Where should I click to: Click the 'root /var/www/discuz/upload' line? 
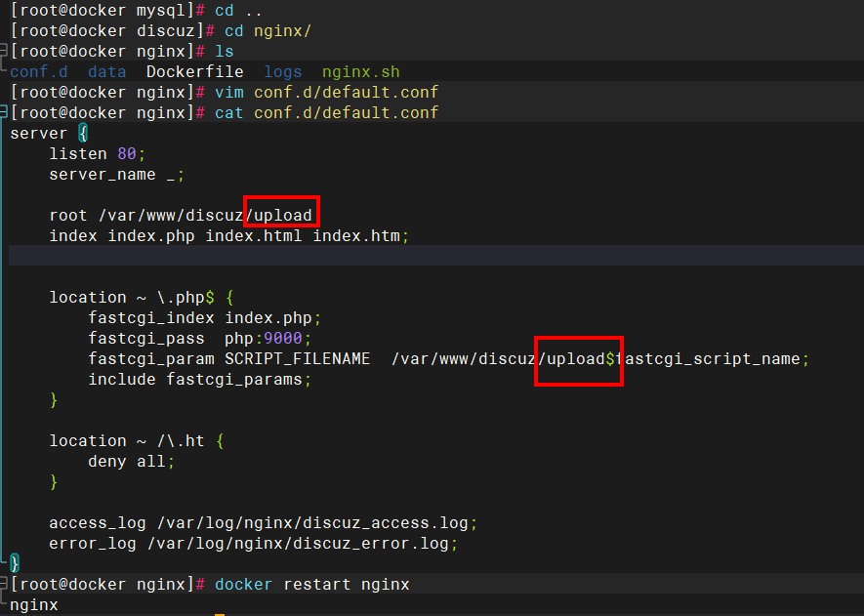click(x=181, y=215)
